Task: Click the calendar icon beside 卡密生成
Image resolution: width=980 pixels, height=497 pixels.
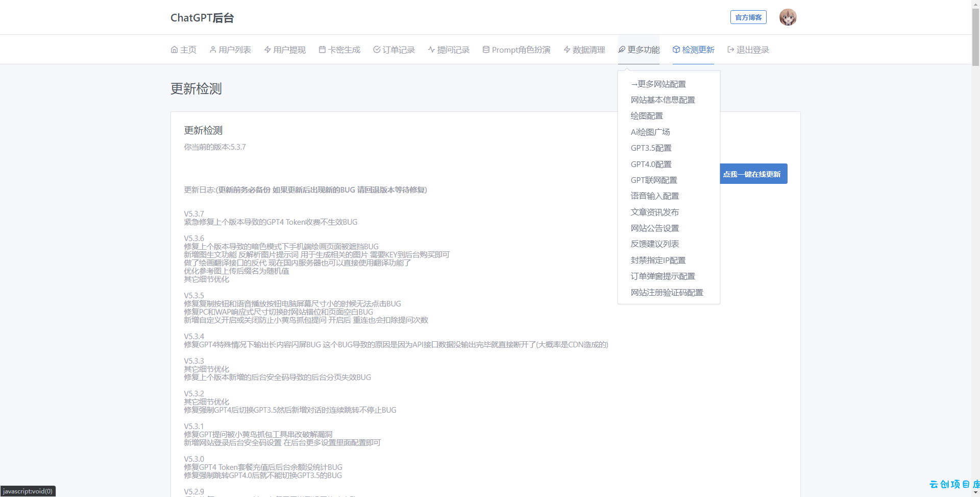Action: [x=322, y=50]
